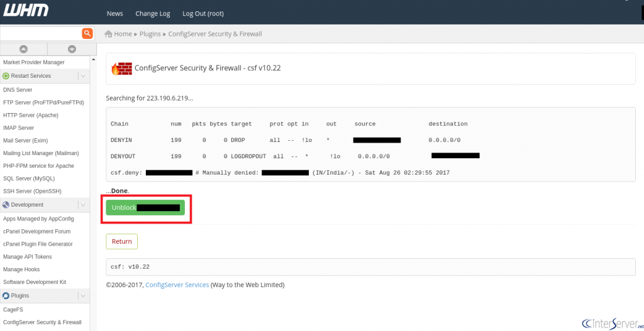Open the ConfigServer Services link
The width and height of the screenshot is (644, 331).
(177, 285)
